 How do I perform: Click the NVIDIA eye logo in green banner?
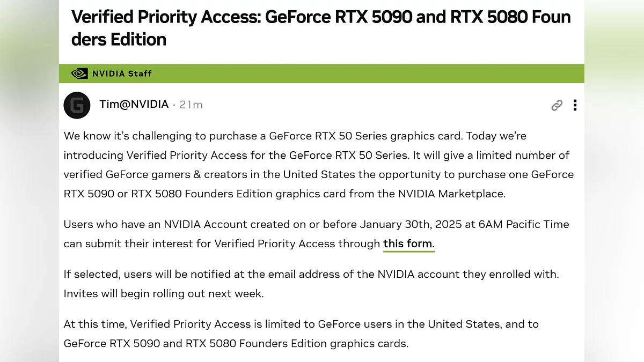tap(79, 73)
